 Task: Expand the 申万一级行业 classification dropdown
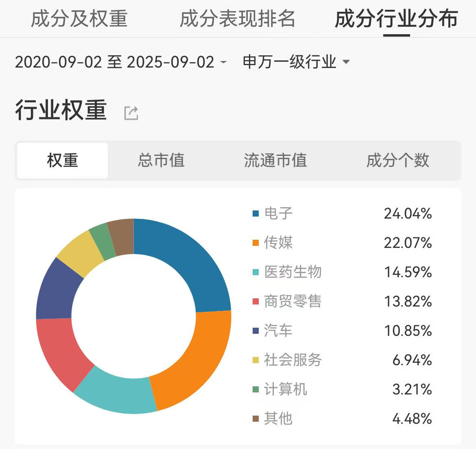point(346,62)
